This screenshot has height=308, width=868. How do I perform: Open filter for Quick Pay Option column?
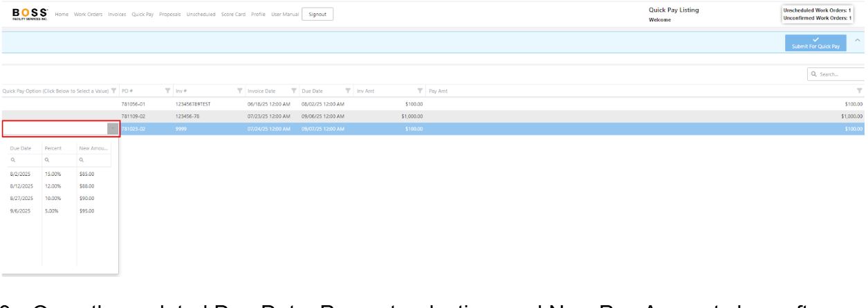(x=115, y=92)
